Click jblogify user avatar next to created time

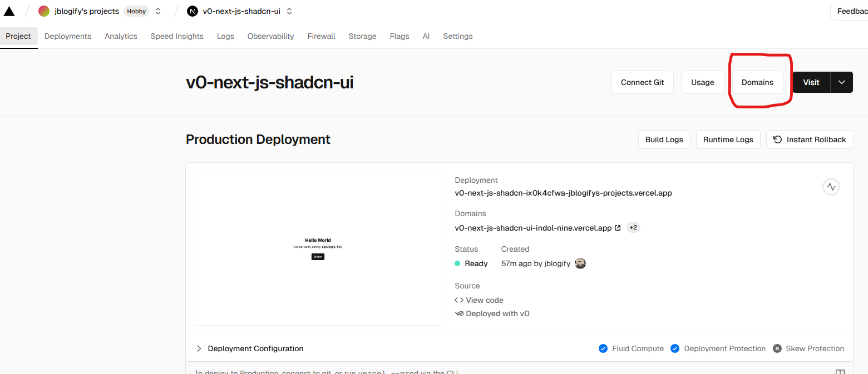tap(580, 263)
